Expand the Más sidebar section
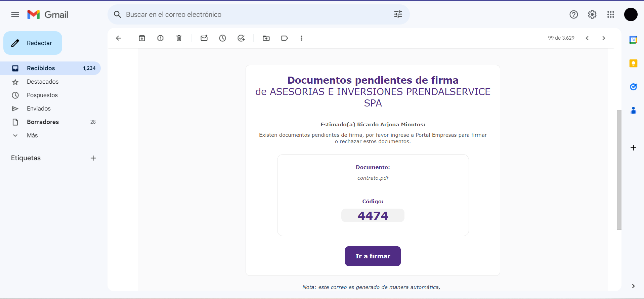644x299 pixels. [x=32, y=135]
